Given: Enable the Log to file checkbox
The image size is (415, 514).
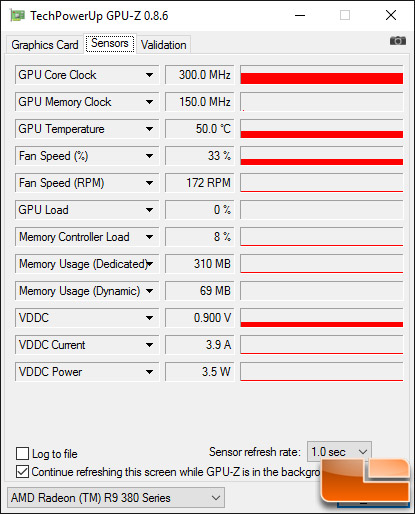Looking at the screenshot, I should click(22, 454).
